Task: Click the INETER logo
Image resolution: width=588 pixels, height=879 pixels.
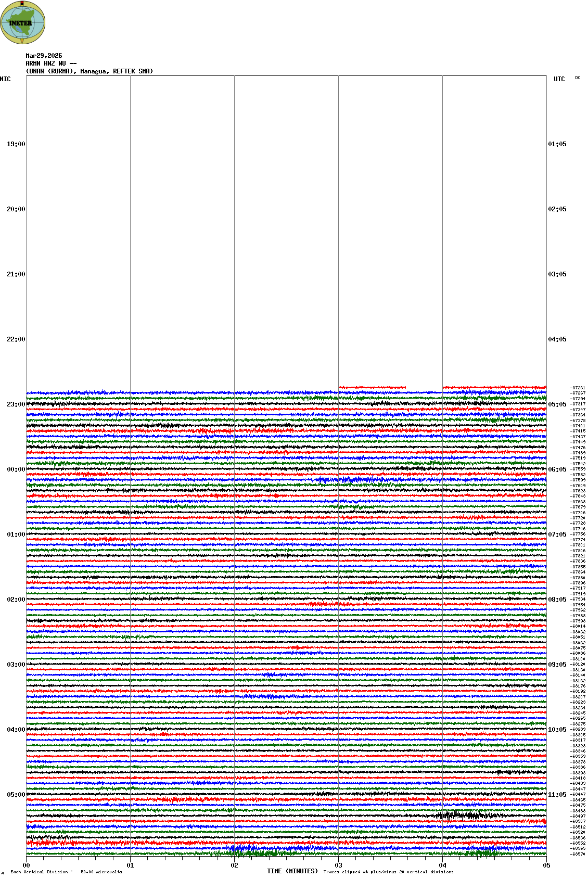Action: click(22, 23)
